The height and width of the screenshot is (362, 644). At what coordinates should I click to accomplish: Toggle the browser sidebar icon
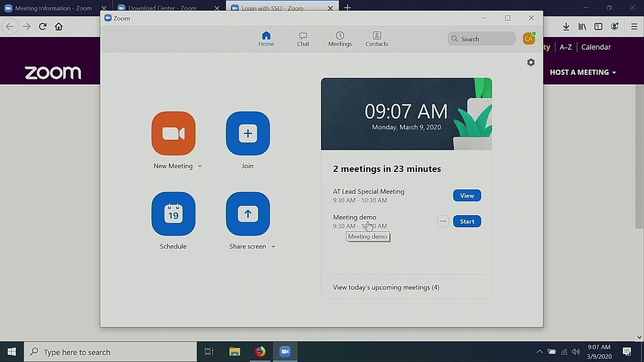[598, 27]
